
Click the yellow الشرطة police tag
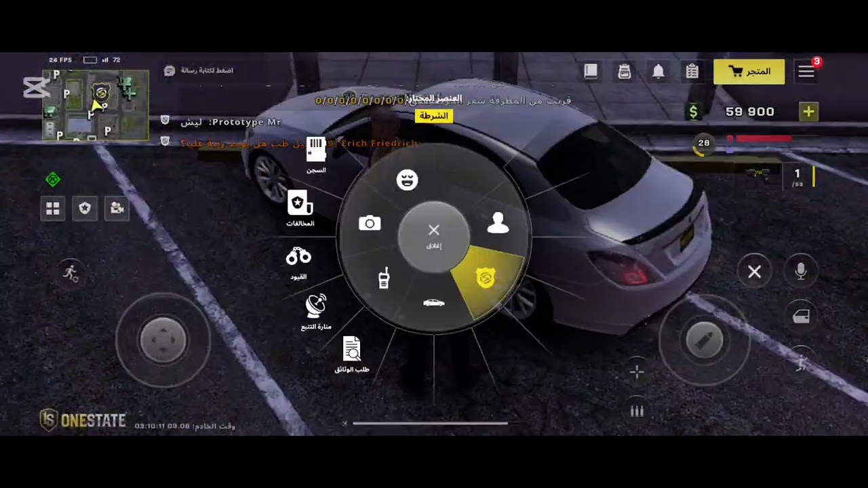coord(434,116)
